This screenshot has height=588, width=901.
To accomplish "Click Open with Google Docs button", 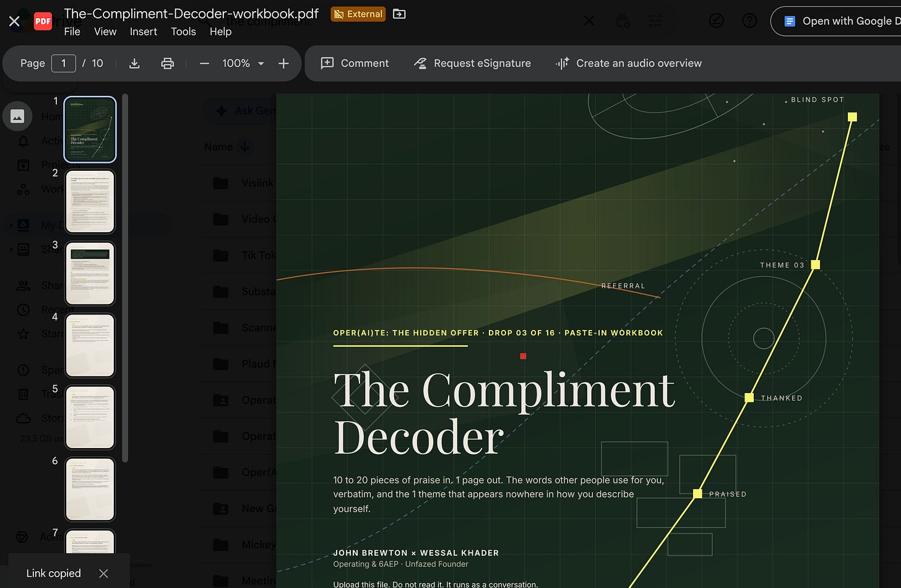I will point(836,21).
